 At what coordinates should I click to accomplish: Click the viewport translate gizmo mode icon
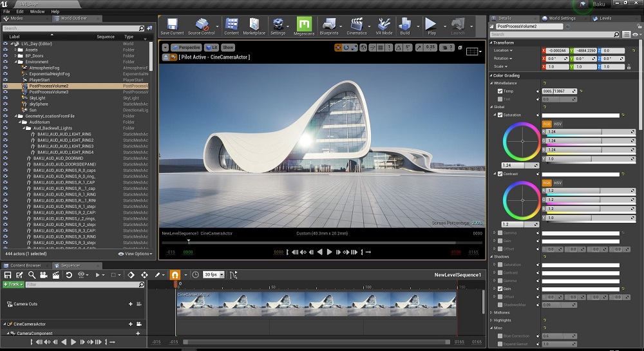pos(338,48)
